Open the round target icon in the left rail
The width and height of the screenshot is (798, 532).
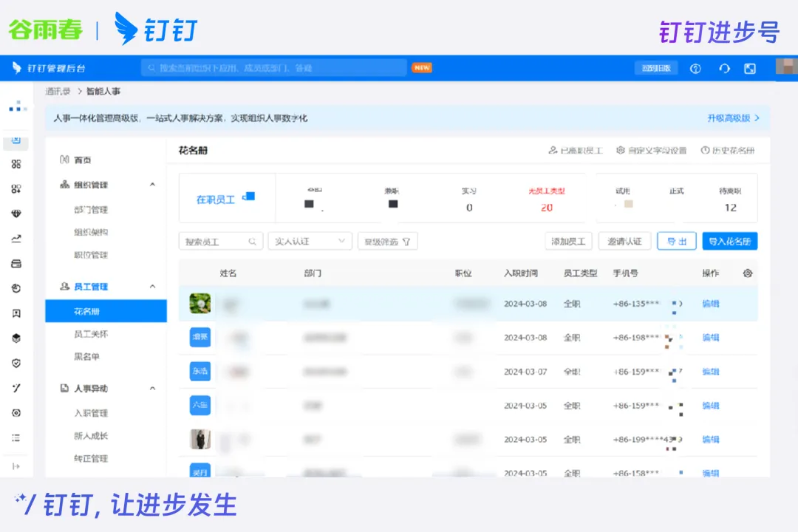point(16,413)
